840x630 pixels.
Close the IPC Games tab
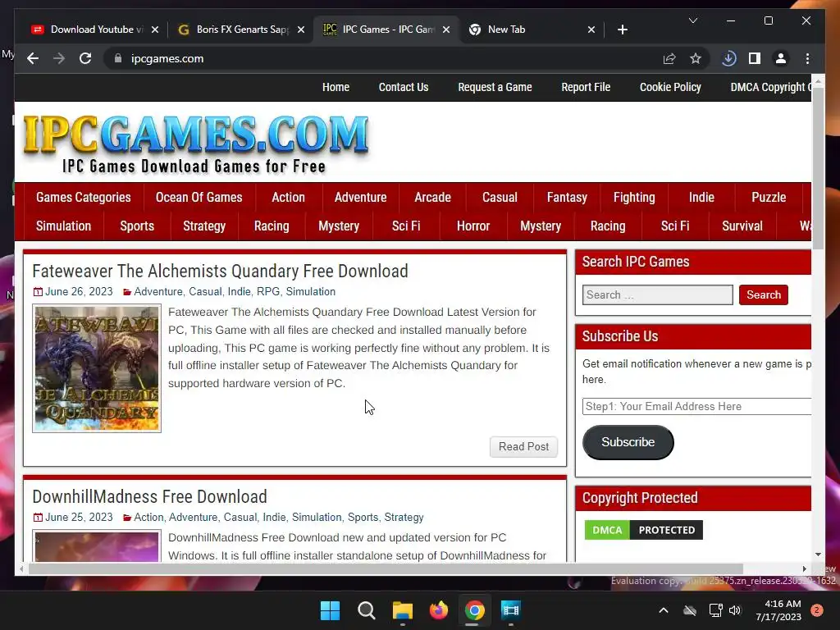445,30
